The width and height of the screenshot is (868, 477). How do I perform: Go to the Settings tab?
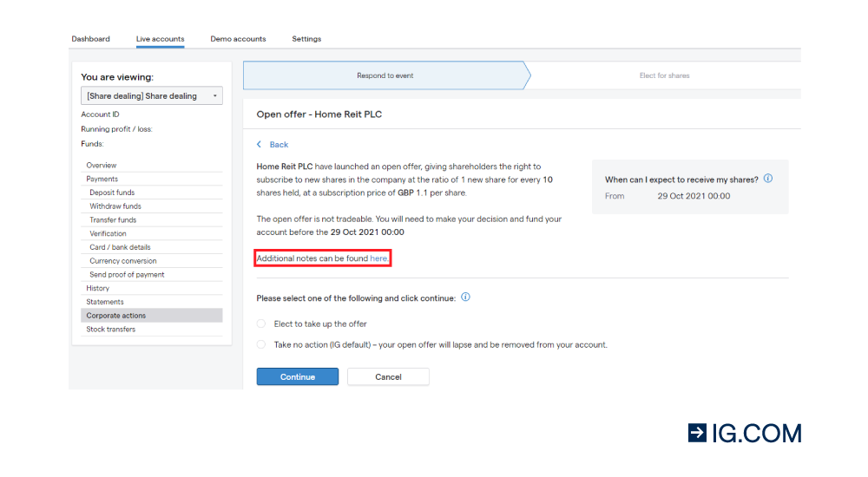(306, 39)
